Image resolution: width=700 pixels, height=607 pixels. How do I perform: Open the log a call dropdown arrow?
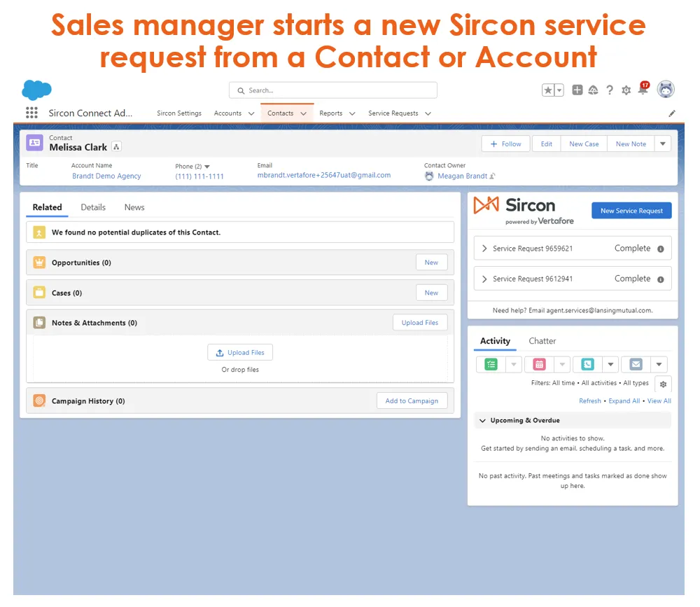pos(610,365)
